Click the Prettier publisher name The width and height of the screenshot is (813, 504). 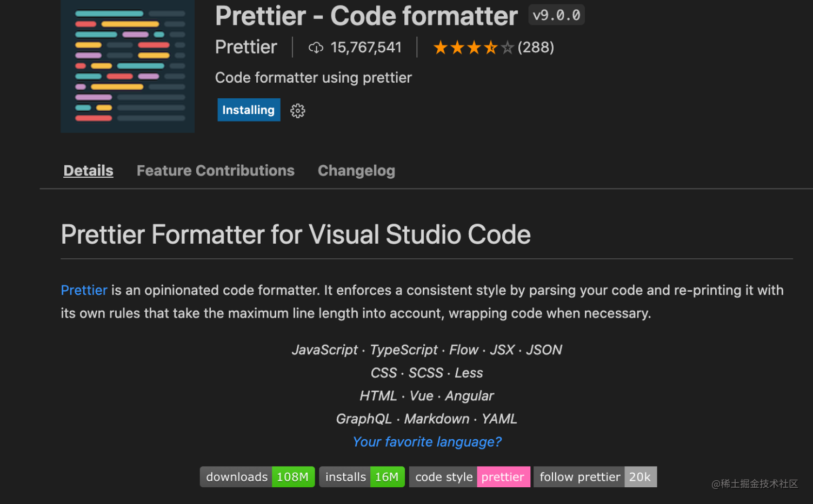(x=246, y=47)
